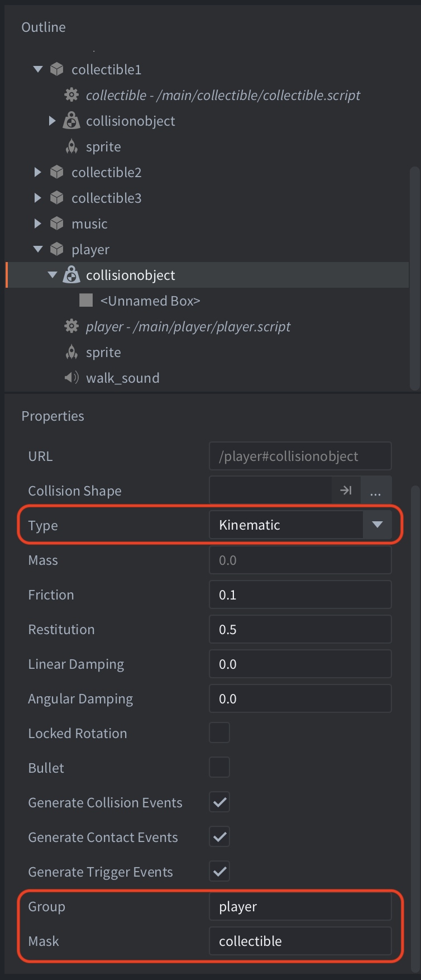
Task: Click the browse ellipsis button for Collision Shape
Action: pyautogui.click(x=376, y=491)
